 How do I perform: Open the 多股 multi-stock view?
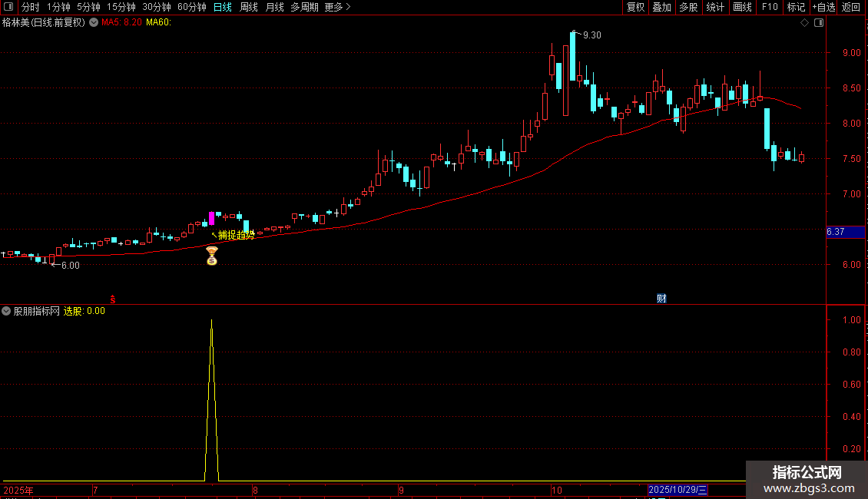click(689, 7)
